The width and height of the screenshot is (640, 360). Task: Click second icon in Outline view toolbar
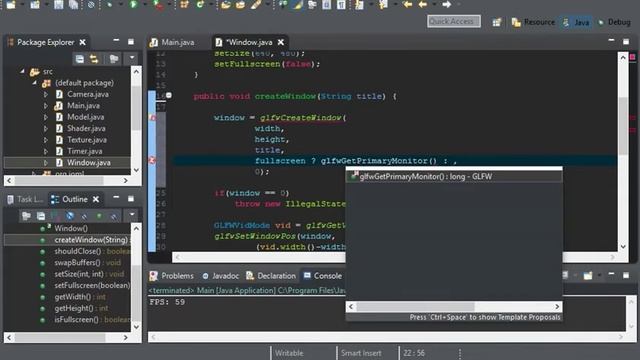41,216
